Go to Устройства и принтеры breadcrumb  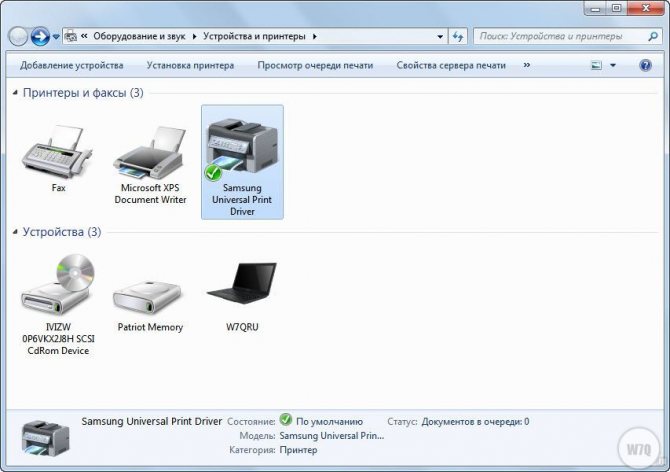pyautogui.click(x=254, y=36)
